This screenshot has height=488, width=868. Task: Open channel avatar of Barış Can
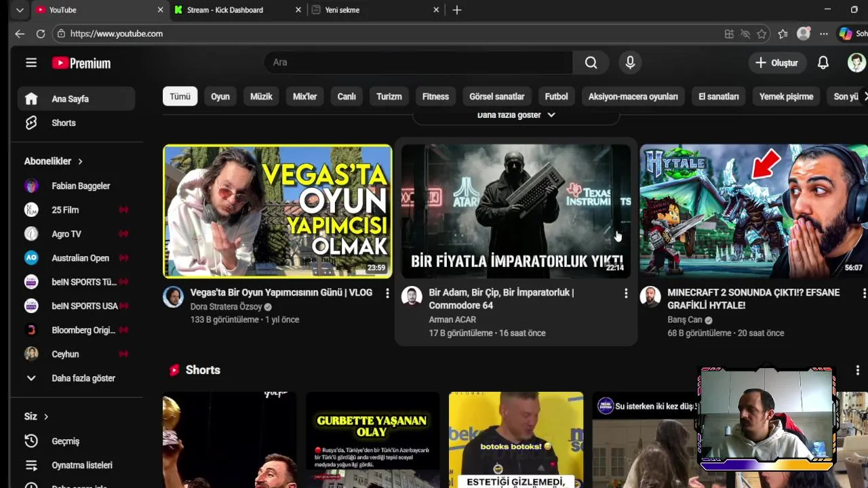pyautogui.click(x=650, y=297)
